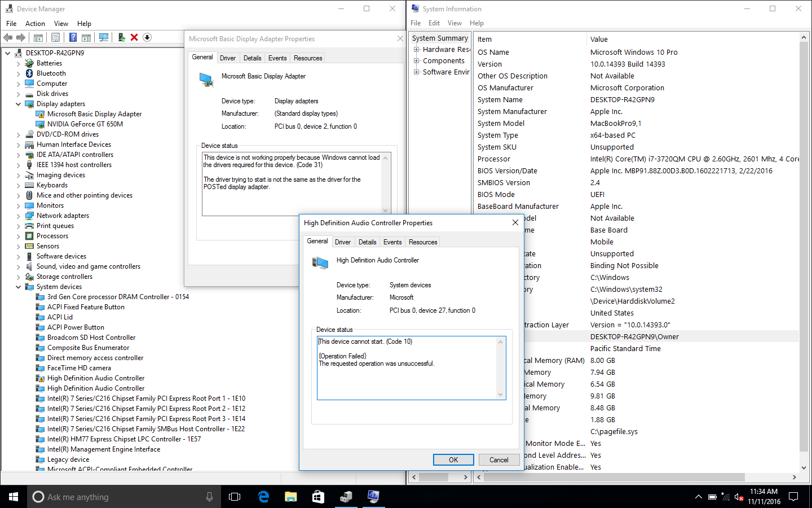The height and width of the screenshot is (508, 812).
Task: Select the NVIDIA GeForce GT 650M device
Action: [x=85, y=124]
